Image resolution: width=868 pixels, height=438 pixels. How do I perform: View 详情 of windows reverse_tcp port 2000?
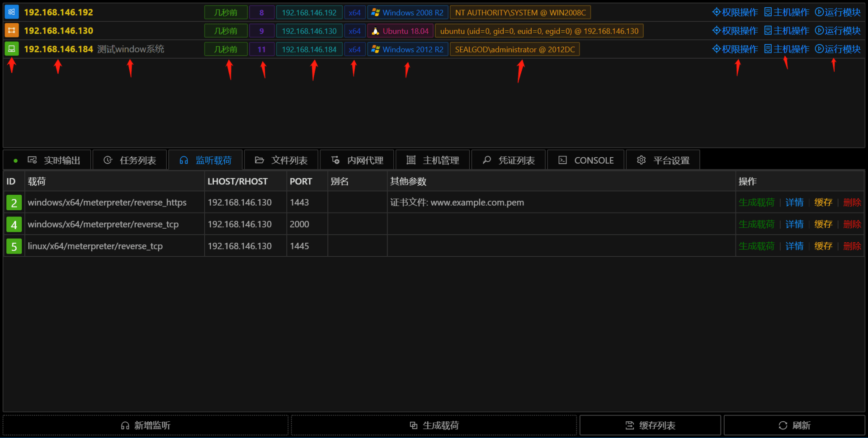[794, 224]
